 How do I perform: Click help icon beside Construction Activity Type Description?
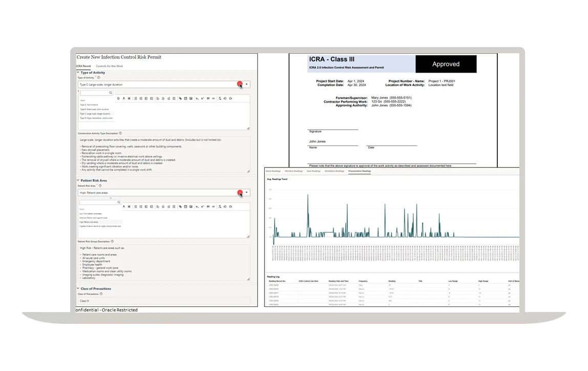(x=120, y=133)
